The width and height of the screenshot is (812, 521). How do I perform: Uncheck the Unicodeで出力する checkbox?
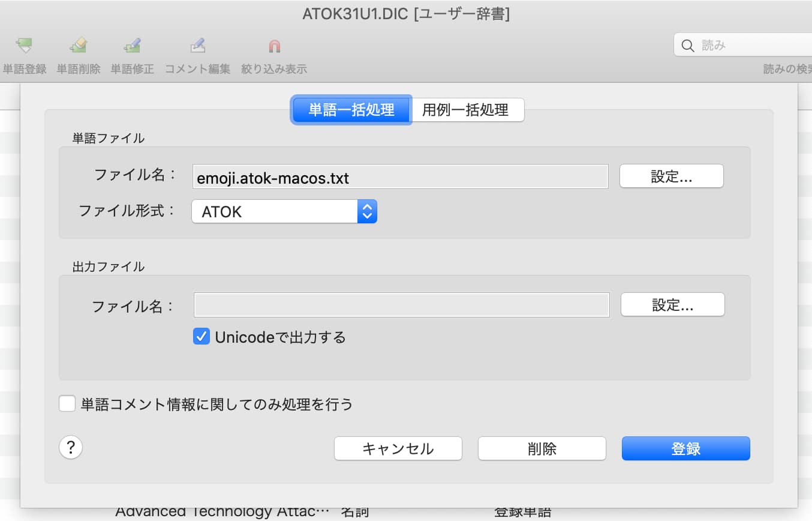click(201, 337)
